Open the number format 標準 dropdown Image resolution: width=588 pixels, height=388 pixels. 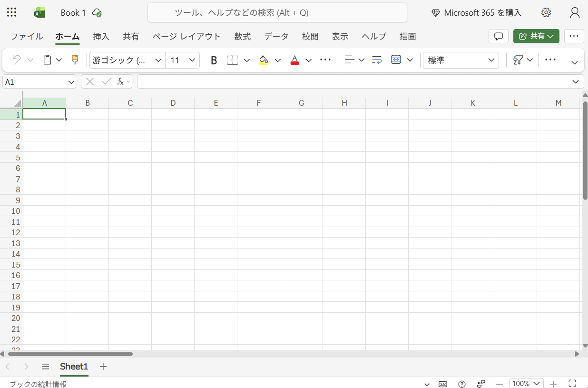(461, 60)
